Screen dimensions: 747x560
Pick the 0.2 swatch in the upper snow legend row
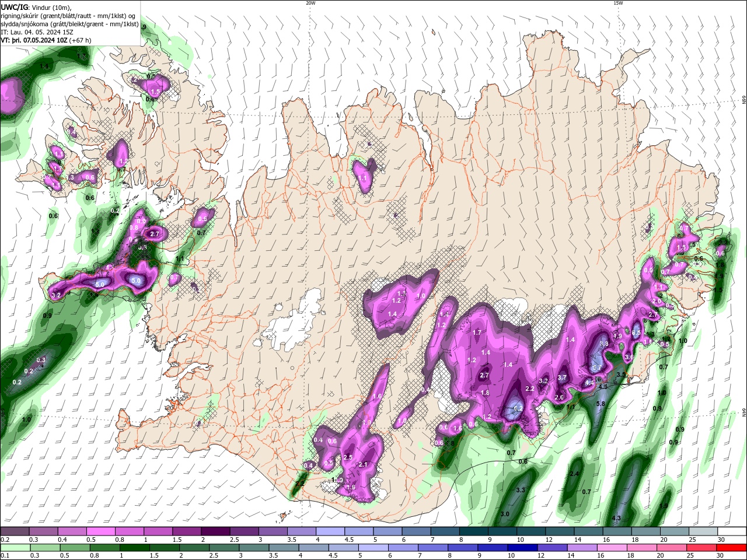point(15,531)
